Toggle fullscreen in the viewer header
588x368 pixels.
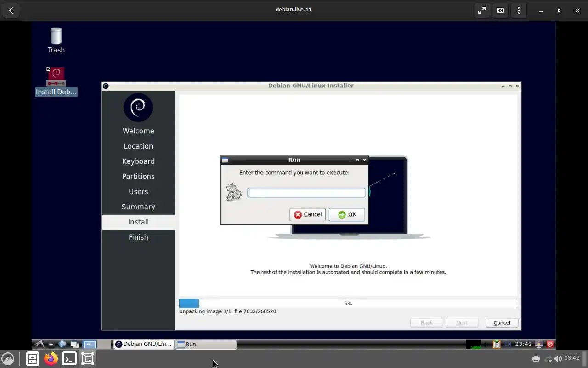[x=482, y=11]
